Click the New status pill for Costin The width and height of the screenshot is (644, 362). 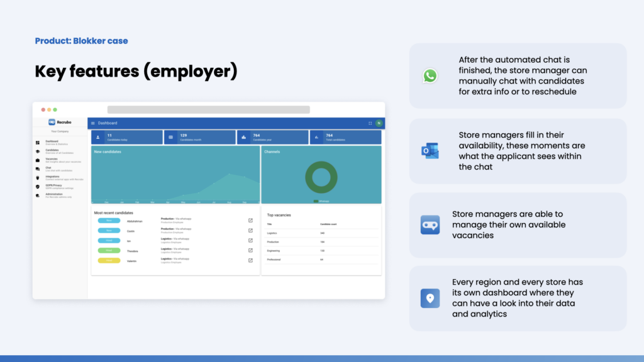[x=109, y=231]
